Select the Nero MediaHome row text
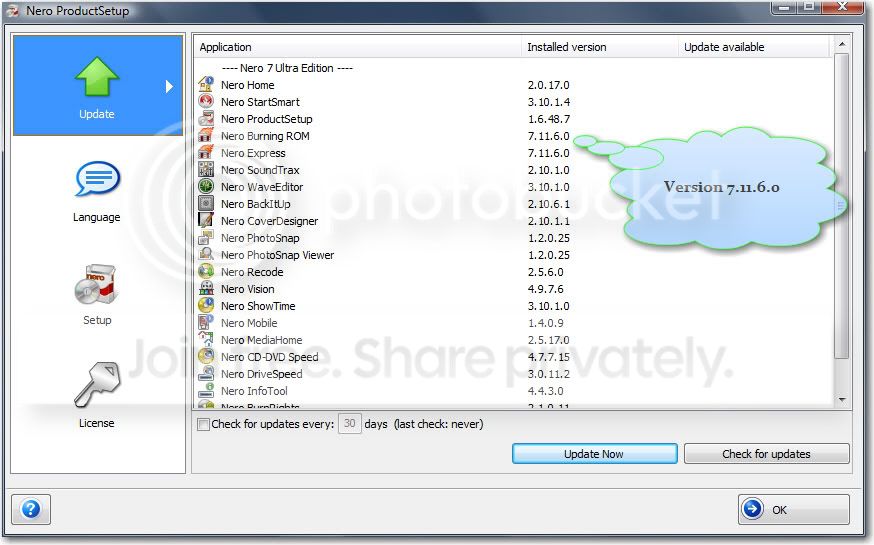This screenshot has height=545, width=874. point(261,340)
